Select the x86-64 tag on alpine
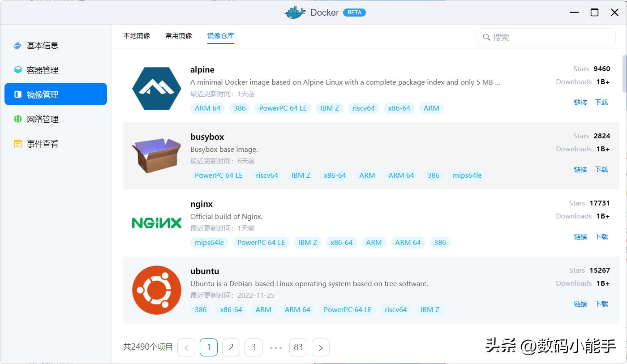The height and width of the screenshot is (364, 627). point(399,108)
